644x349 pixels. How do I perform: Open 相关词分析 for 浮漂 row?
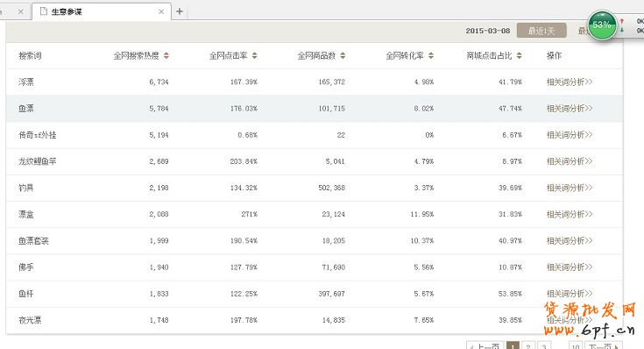pyautogui.click(x=570, y=82)
